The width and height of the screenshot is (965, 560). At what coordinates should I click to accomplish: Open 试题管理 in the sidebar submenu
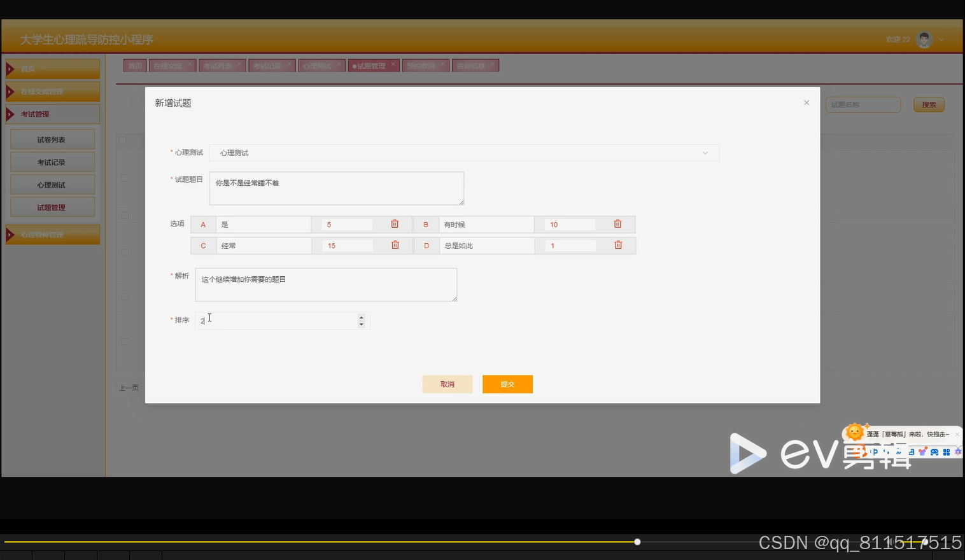tap(52, 207)
